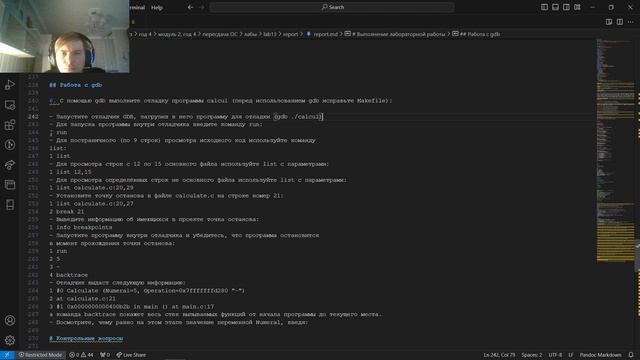
Task: Open preview to the side
Action: (609, 22)
